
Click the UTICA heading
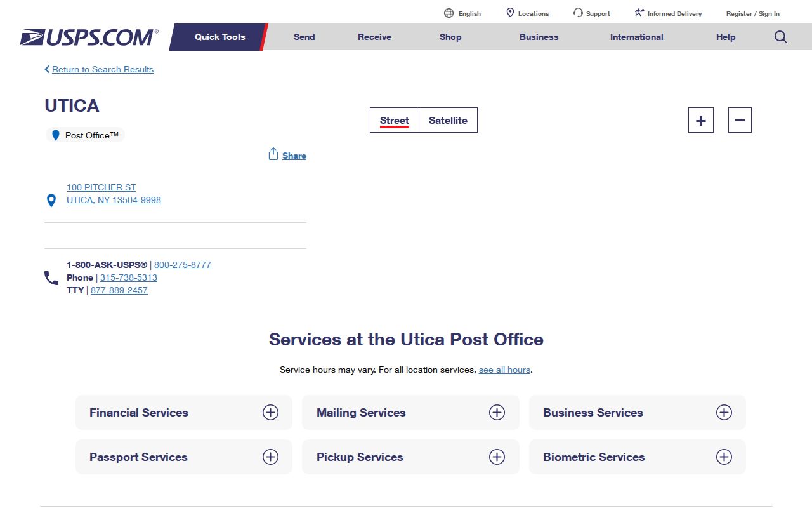72,105
